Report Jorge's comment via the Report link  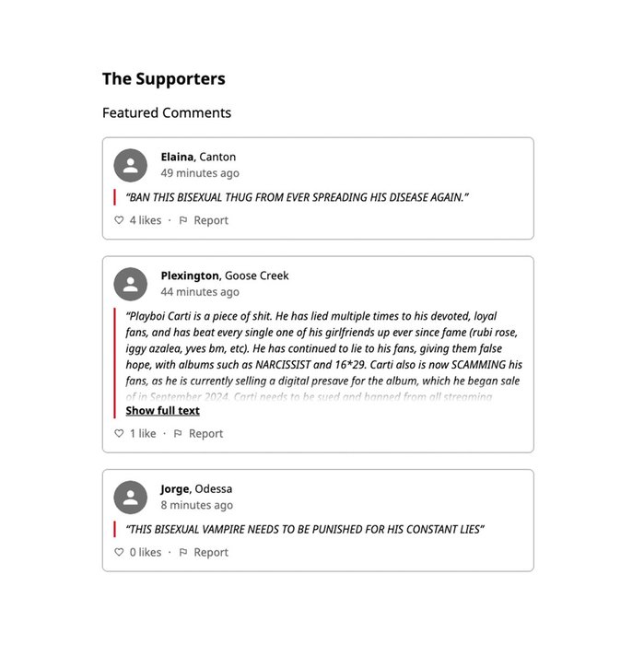(211, 552)
